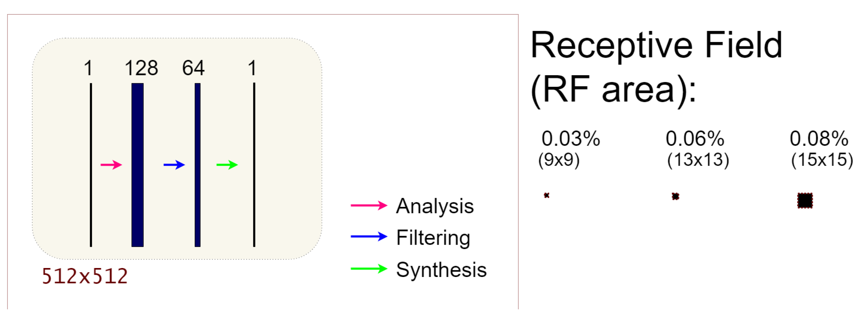Viewport: 868px width, 317px height.
Task: Select the 64-channel dark blue bar
Action: 197,165
